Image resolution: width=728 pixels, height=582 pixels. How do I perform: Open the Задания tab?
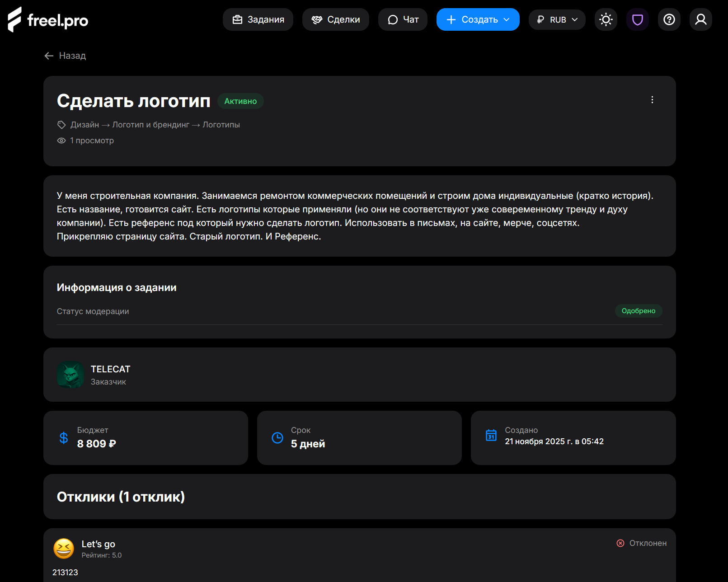point(258,19)
